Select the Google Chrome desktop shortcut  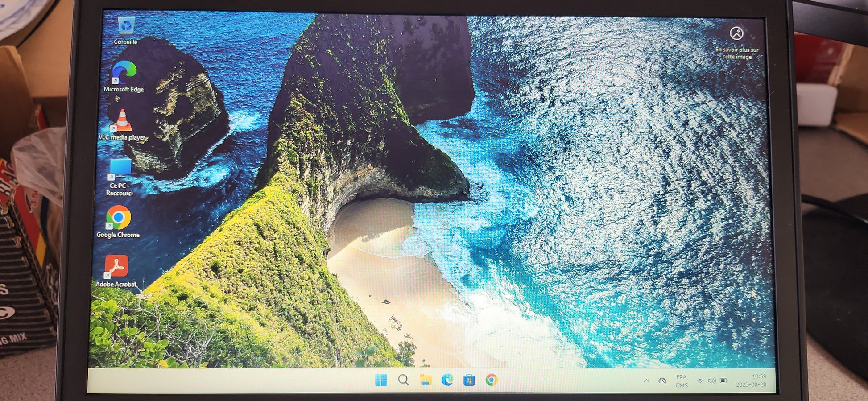(x=118, y=219)
